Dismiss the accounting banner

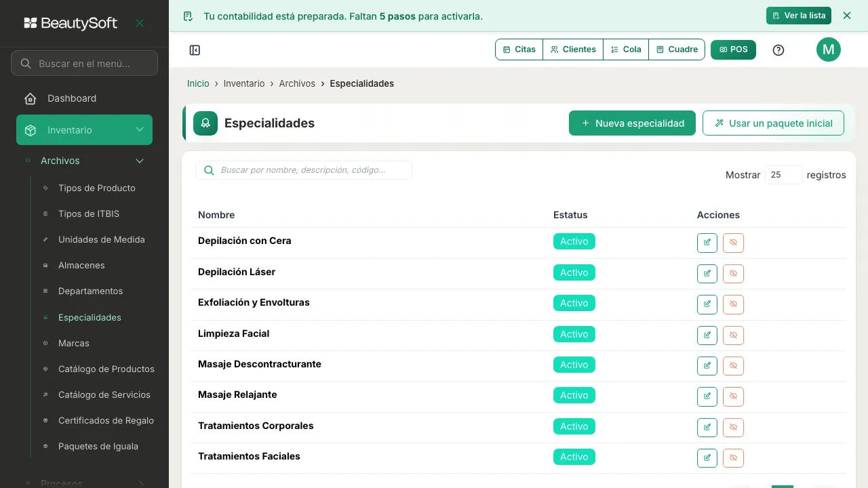[x=846, y=16]
